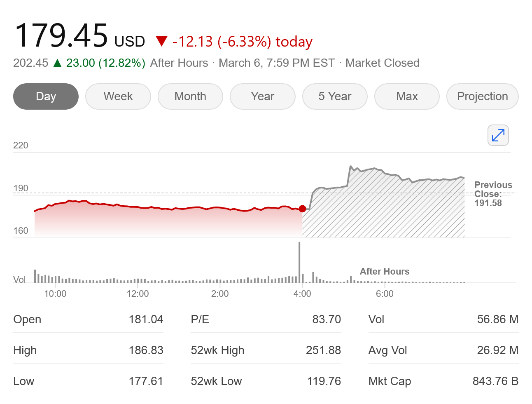
Task: Switch chart to Year range
Action: tap(262, 96)
